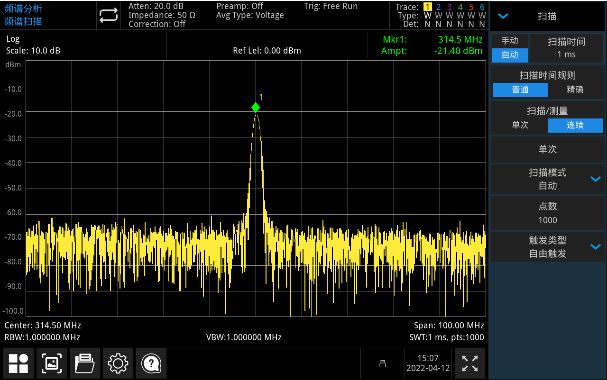
Task: Click the continuous sweep loop icon
Action: (x=108, y=15)
